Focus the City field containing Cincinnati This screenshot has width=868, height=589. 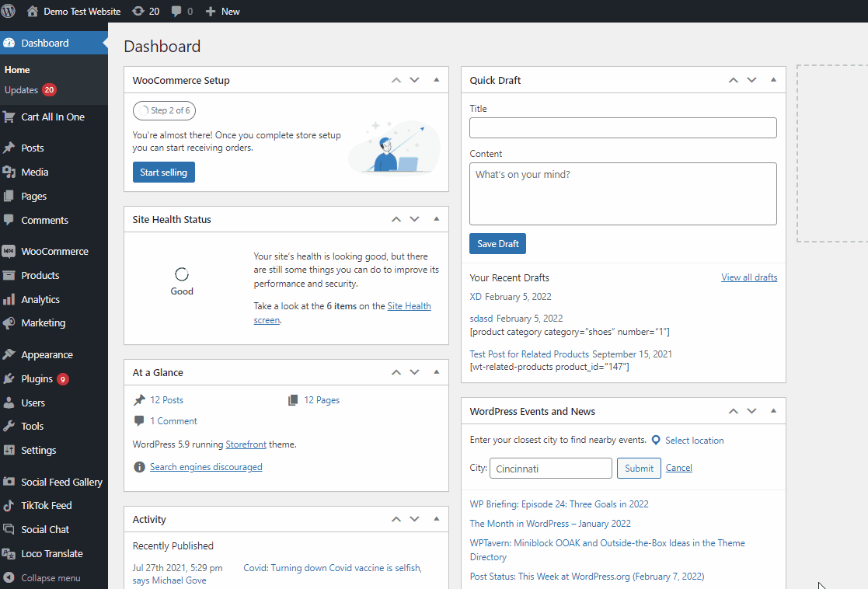point(551,469)
